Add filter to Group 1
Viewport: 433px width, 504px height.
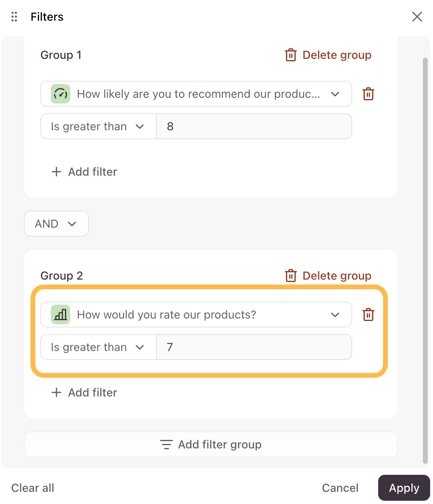pyautogui.click(x=84, y=172)
